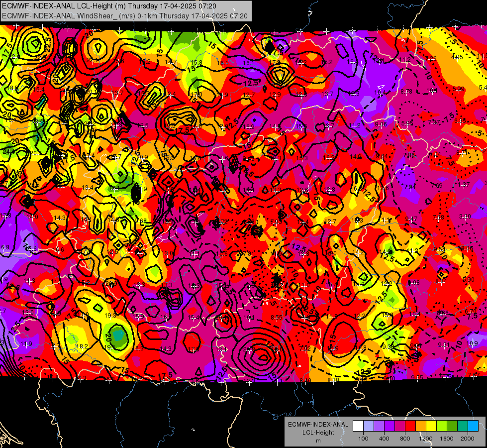
Task: Click the dark green legend swatch
Action: pyautogui.click(x=452, y=426)
